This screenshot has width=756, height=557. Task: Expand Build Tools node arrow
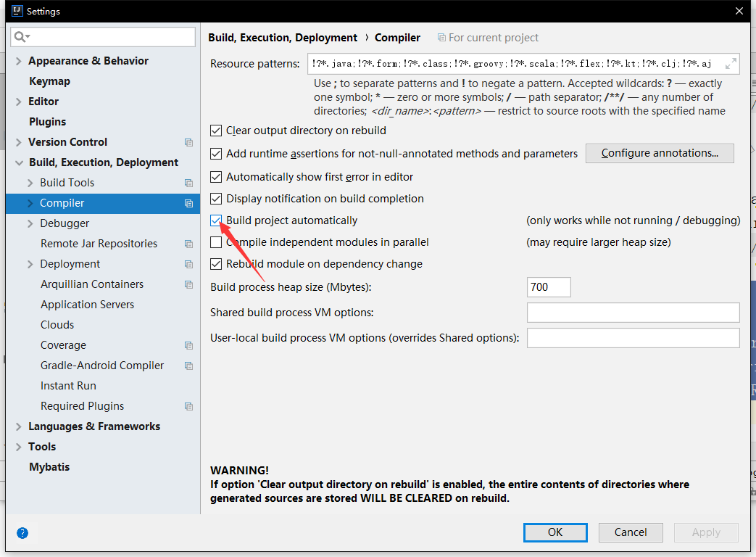30,183
